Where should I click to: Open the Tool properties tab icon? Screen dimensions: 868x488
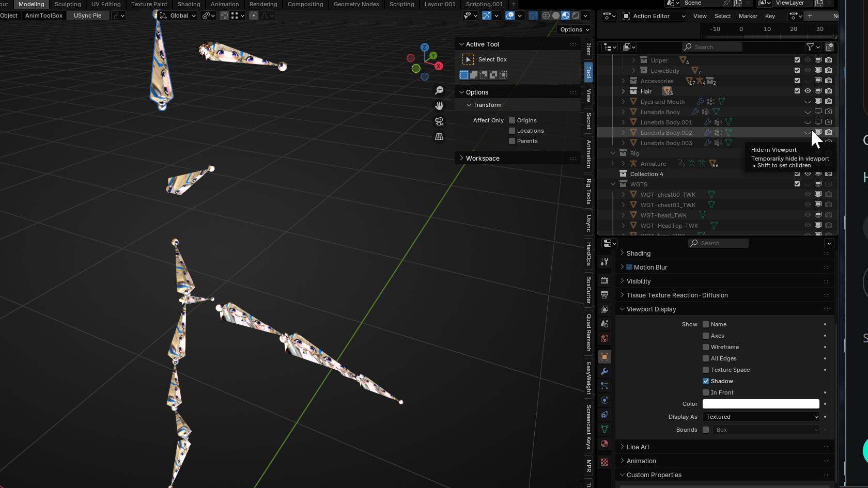click(605, 262)
